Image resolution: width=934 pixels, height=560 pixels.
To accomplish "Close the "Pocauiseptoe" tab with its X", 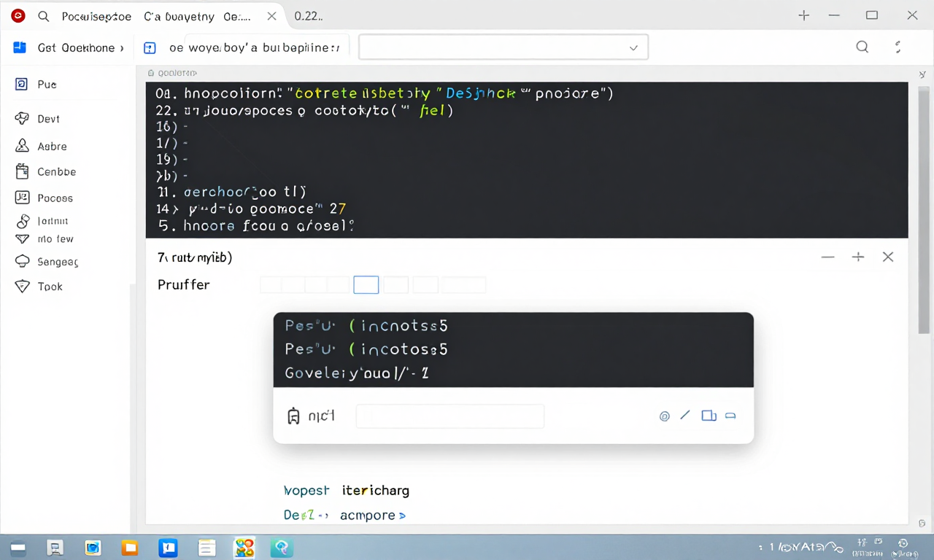I will point(271,16).
